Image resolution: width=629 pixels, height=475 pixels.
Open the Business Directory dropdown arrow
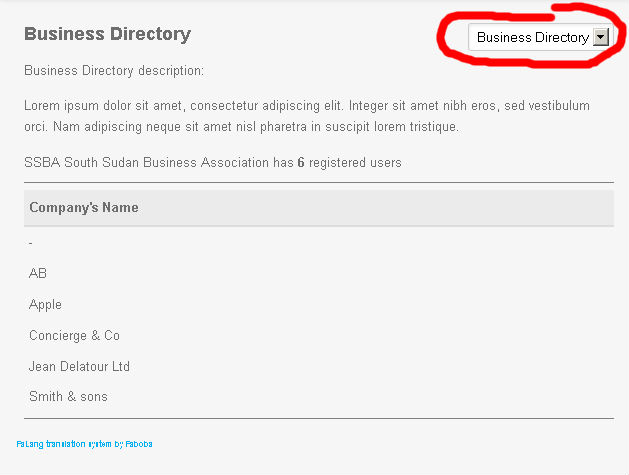click(601, 37)
